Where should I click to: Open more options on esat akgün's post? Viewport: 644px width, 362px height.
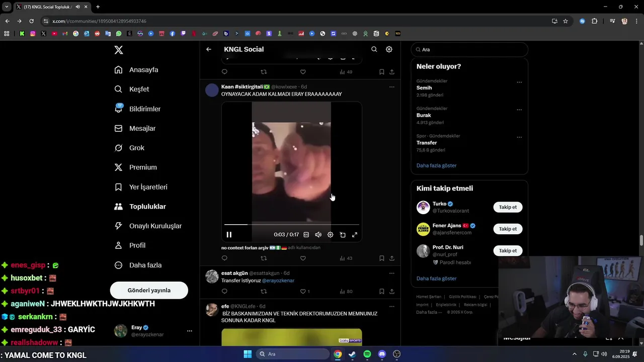pyautogui.click(x=391, y=274)
